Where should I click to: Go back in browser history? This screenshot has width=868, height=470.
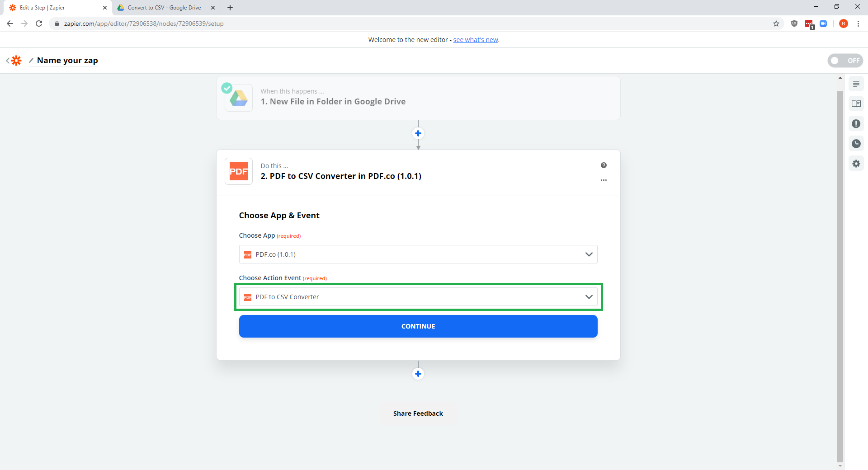[10, 23]
